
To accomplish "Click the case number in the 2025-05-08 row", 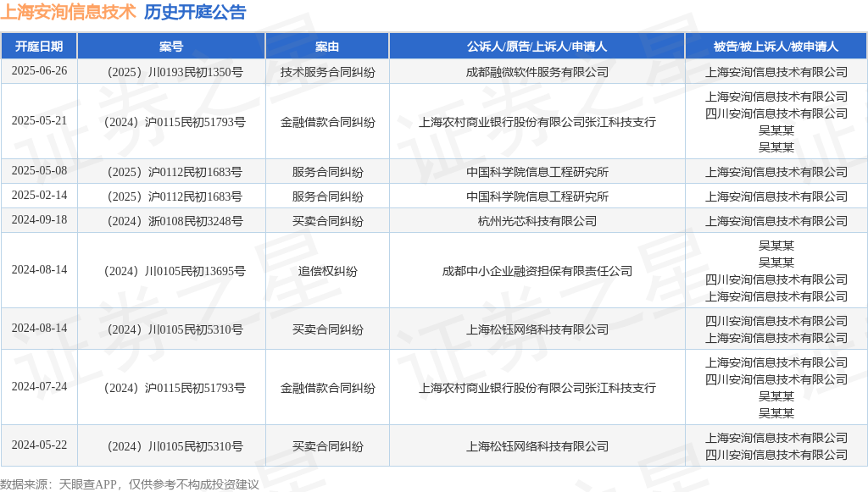I will pos(175,172).
